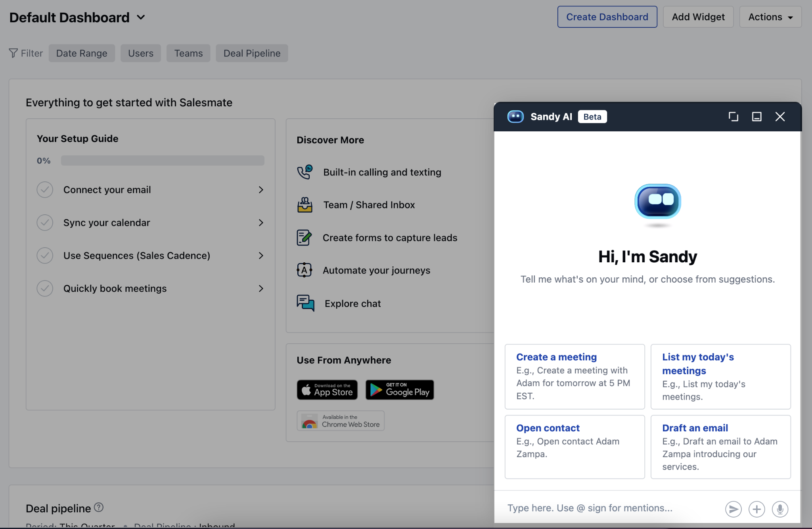Choose the Open contact suggestion
Image resolution: width=812 pixels, height=529 pixels.
(575, 447)
